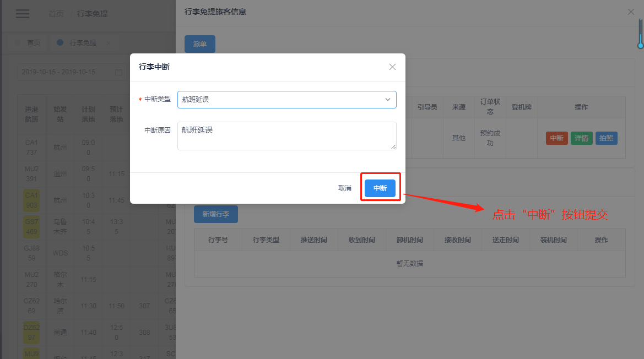Open the hamburger menu icon

23,14
